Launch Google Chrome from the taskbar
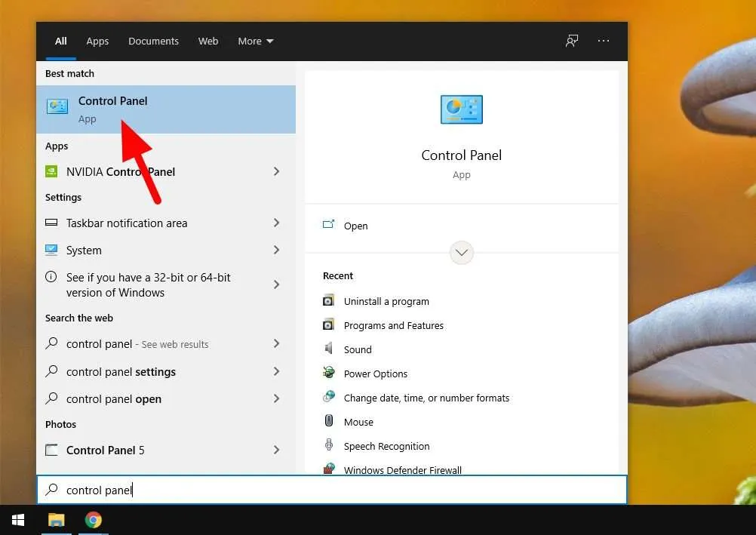This screenshot has width=756, height=535. (93, 520)
